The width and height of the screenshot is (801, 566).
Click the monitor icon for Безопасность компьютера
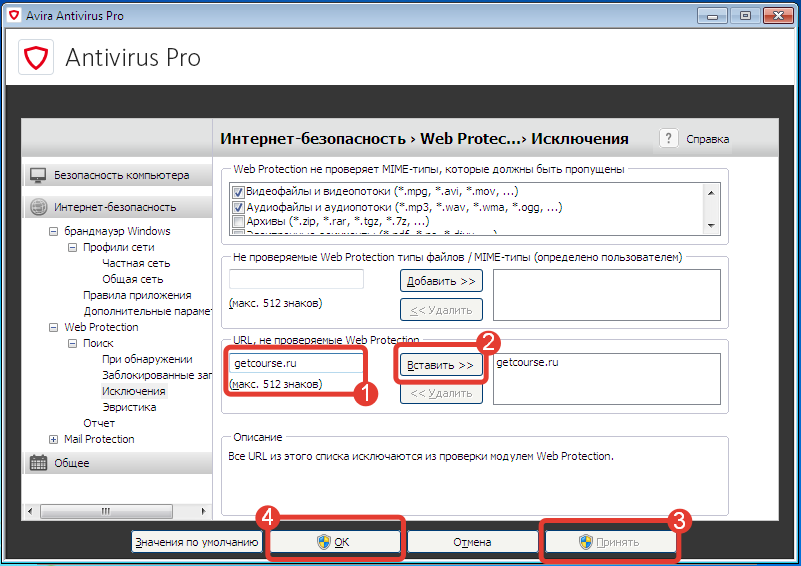pos(38,175)
